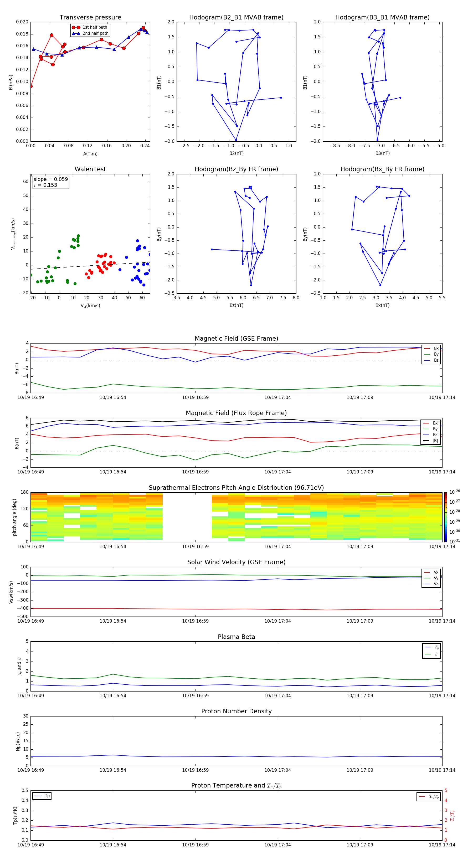Click the pitch angle spectrogram data gap
Screen dimensions: 473x868
click(x=187, y=517)
